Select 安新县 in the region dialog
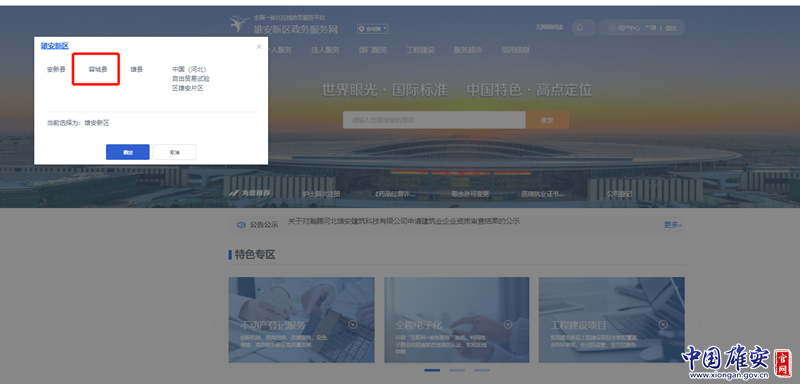Image resolution: width=800 pixels, height=384 pixels. point(56,69)
